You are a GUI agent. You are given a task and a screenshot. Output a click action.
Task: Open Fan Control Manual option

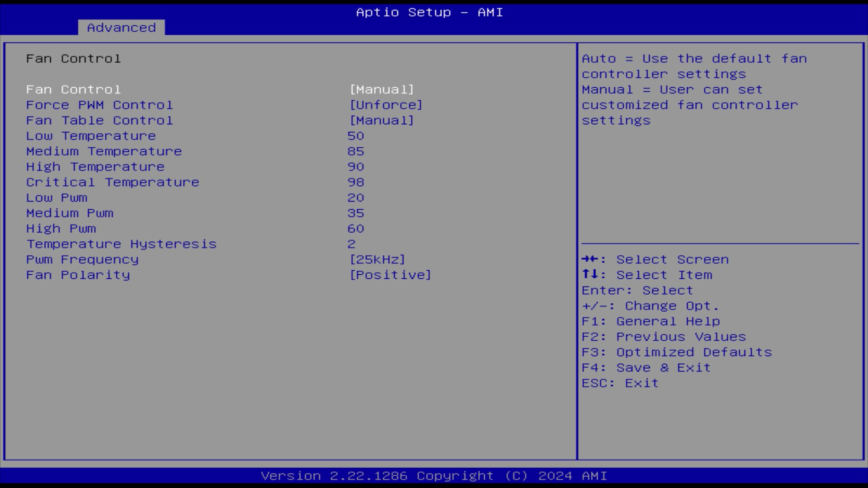(x=382, y=89)
